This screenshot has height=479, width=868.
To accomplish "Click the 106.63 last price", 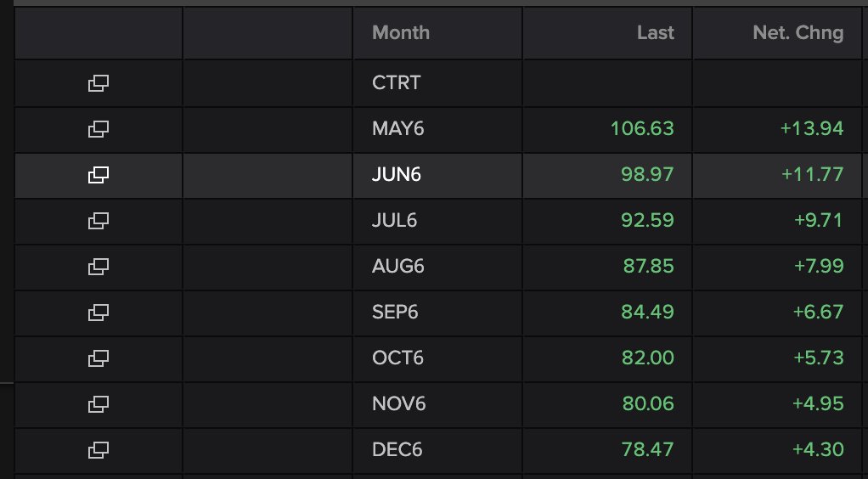I will click(x=642, y=128).
